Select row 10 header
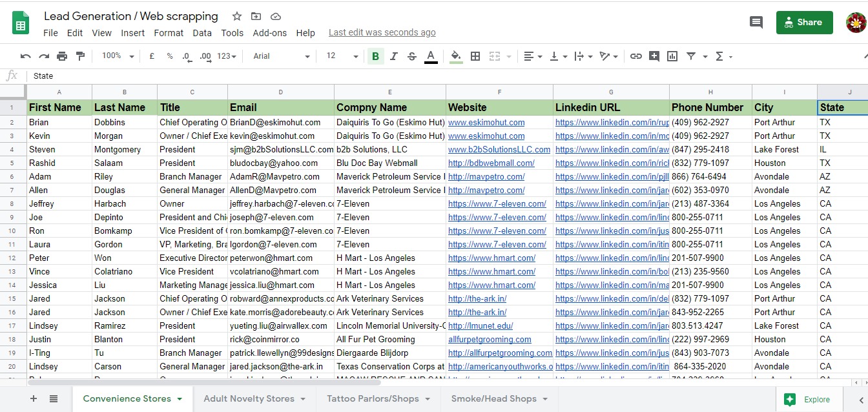This screenshot has width=868, height=412. 13,231
